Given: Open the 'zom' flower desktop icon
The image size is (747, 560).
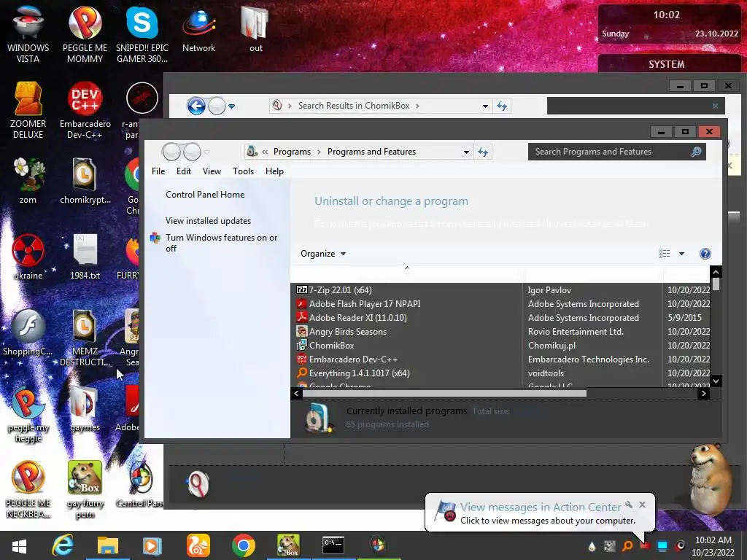Looking at the screenshot, I should tap(28, 181).
